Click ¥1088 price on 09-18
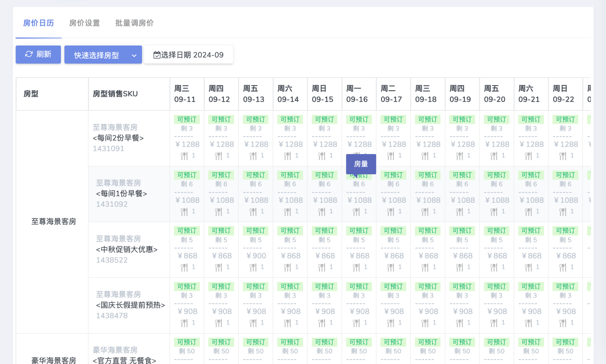 click(429, 200)
